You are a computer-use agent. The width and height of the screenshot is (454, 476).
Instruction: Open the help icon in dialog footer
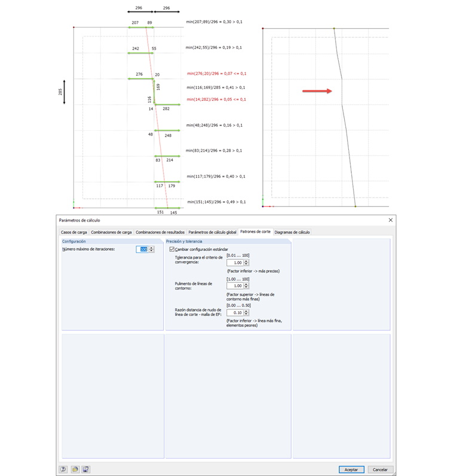(x=63, y=469)
